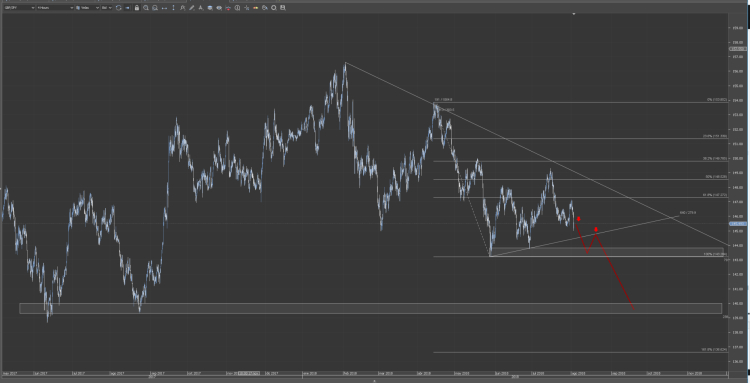Click the refresh chart icon
The width and height of the screenshot is (750, 383).
[119, 8]
